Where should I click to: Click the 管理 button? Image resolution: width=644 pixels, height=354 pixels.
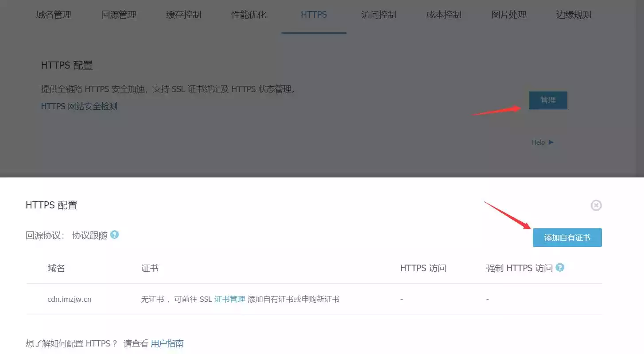tap(548, 100)
